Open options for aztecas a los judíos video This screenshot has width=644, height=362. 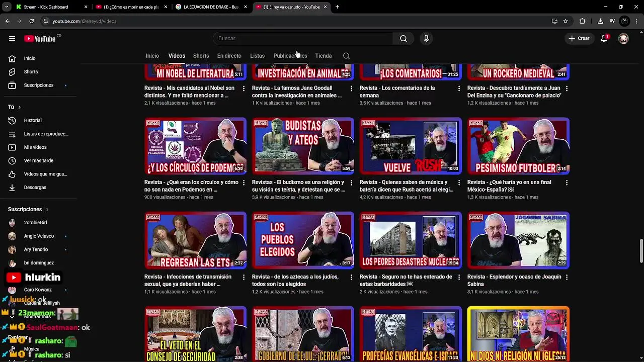351,278
